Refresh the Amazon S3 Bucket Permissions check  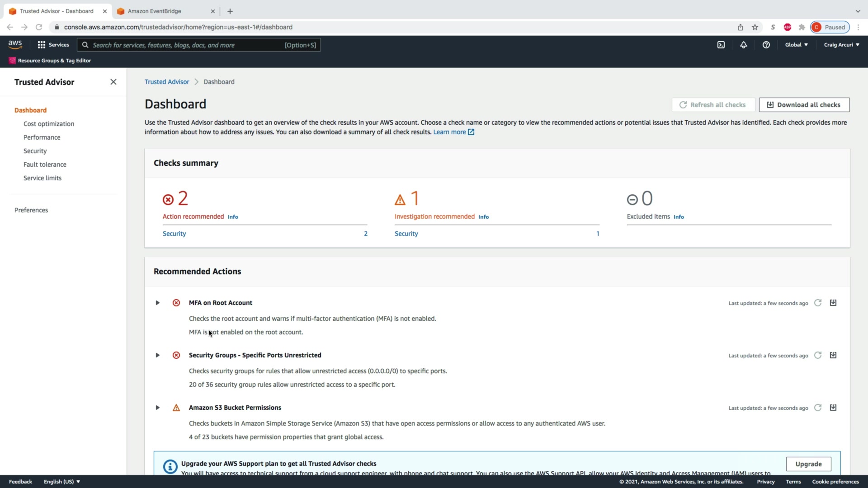point(817,408)
